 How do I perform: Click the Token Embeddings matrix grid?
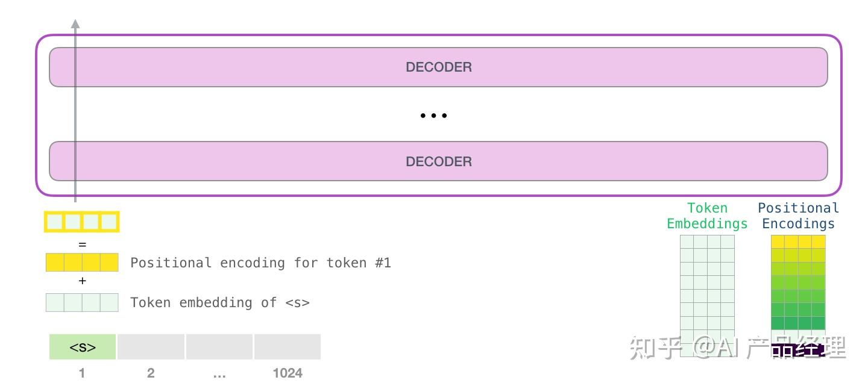click(x=708, y=296)
